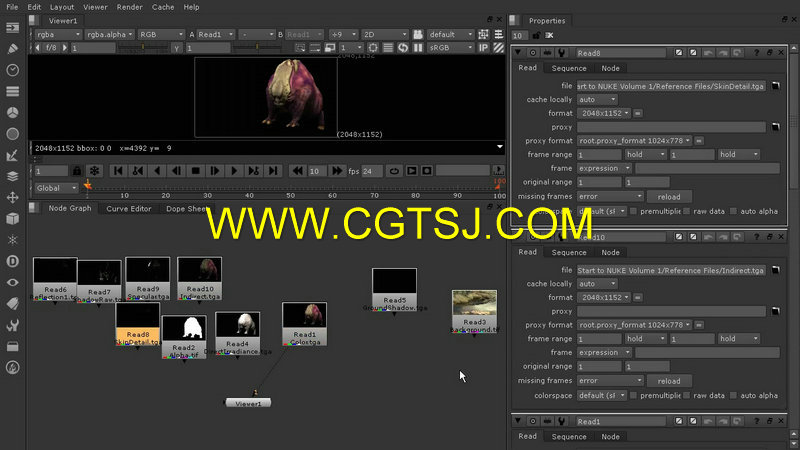Switch to Sequence tab in Read8 panel

coord(569,68)
